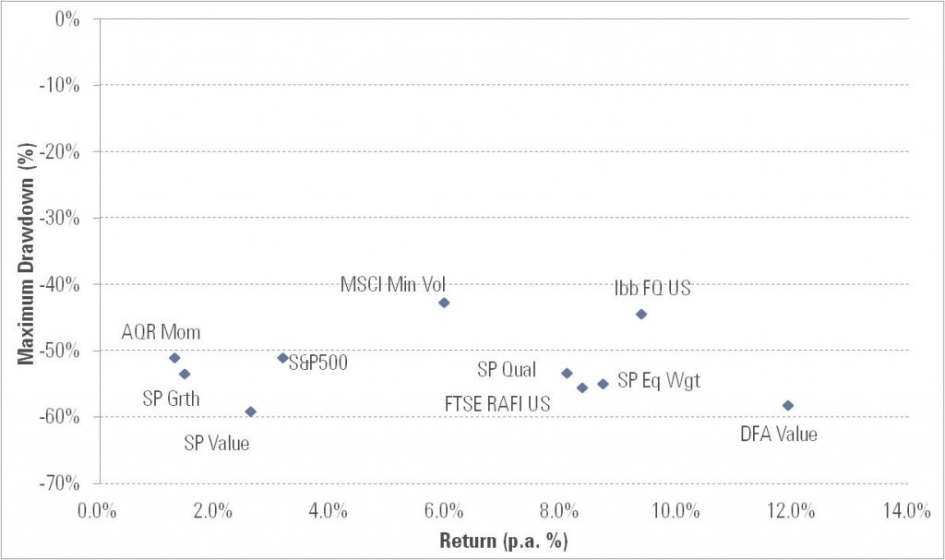Select the SP Qual data point marker

(x=567, y=374)
